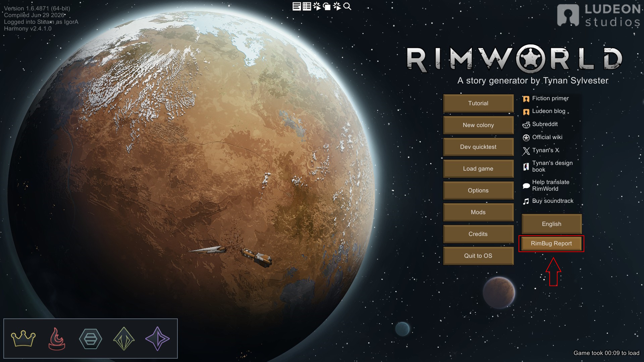This screenshot has width=644, height=362.
Task: Click "Logged into Steam as IgorA" text
Action: [x=41, y=22]
